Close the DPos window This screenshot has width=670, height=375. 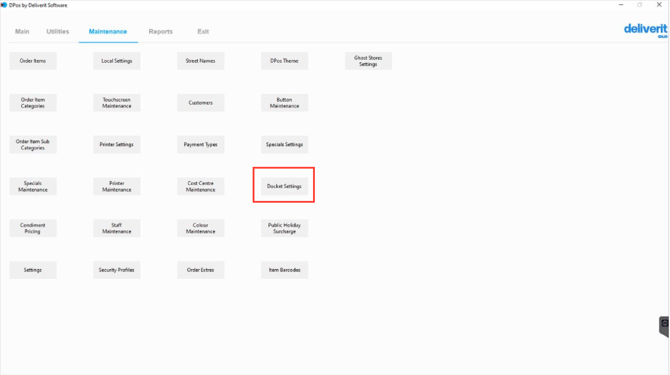pos(659,5)
